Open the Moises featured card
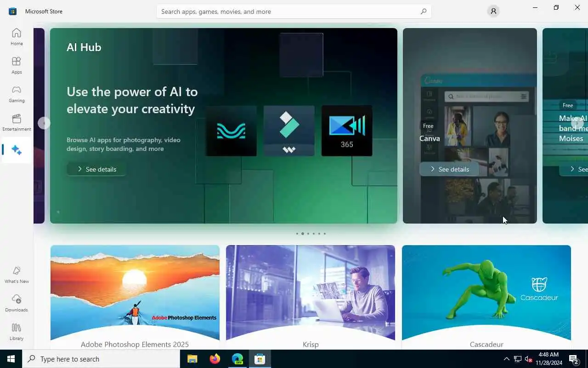The width and height of the screenshot is (588, 368). 565,126
